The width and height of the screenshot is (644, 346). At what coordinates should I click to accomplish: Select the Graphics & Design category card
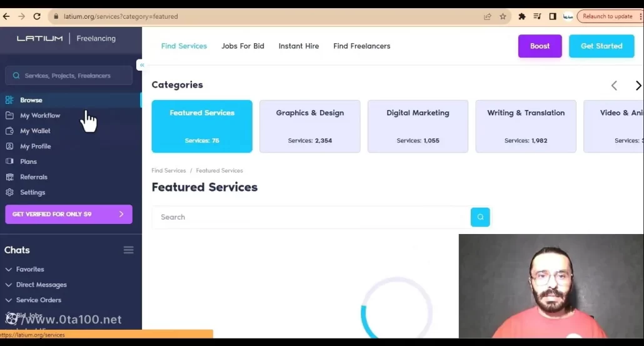[x=309, y=126]
